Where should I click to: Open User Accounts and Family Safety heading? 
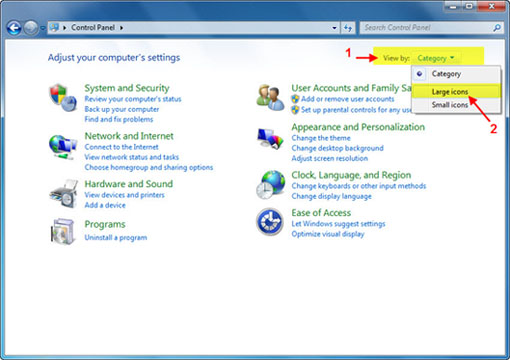tap(351, 88)
